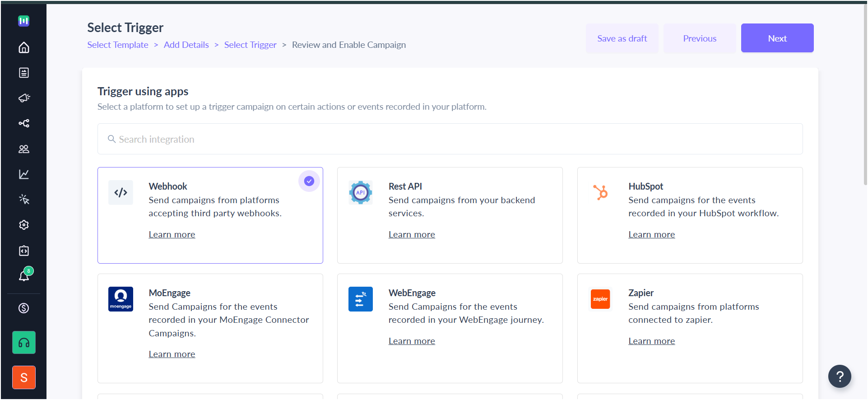Click the MoEngage card title
This screenshot has width=868, height=400.
[x=170, y=293]
